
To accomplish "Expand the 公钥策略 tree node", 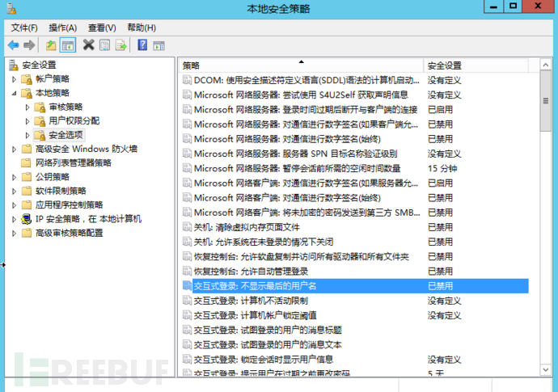I will (14, 177).
